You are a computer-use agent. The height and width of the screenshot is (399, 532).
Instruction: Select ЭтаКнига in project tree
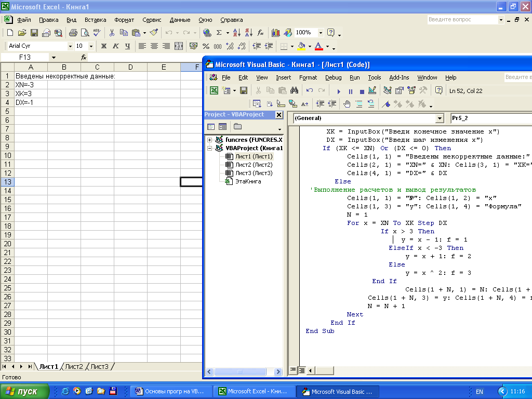pyautogui.click(x=248, y=181)
